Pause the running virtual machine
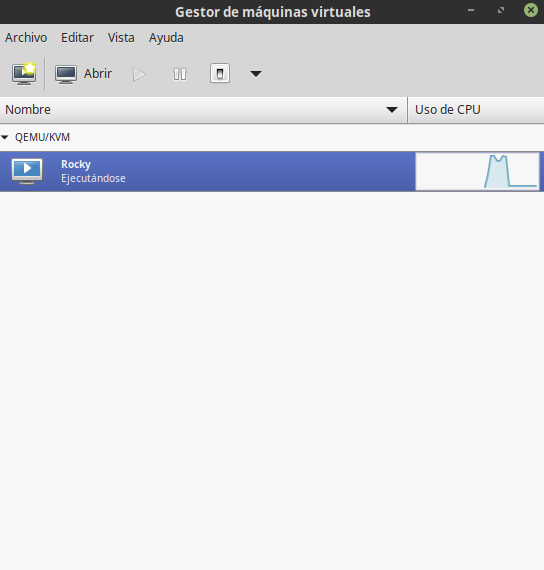The height and width of the screenshot is (570, 544). (180, 75)
